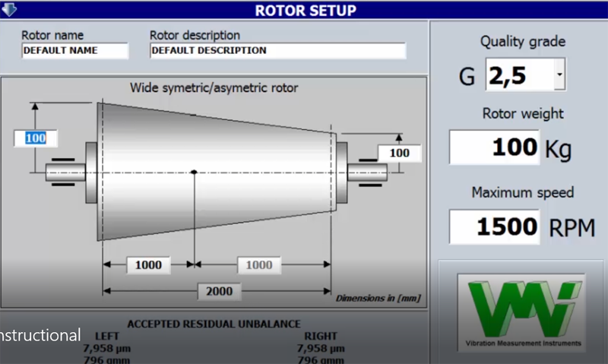Click the center of gravity dot on the rotor
This screenshot has width=608, height=364.
click(x=195, y=173)
